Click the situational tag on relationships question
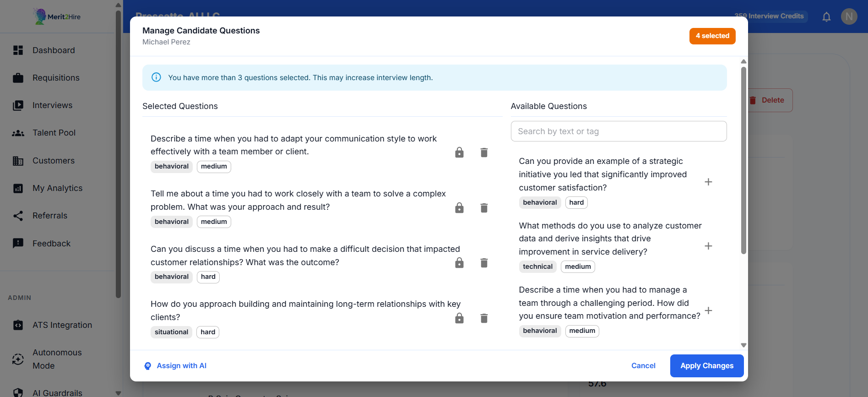The image size is (868, 397). click(171, 332)
